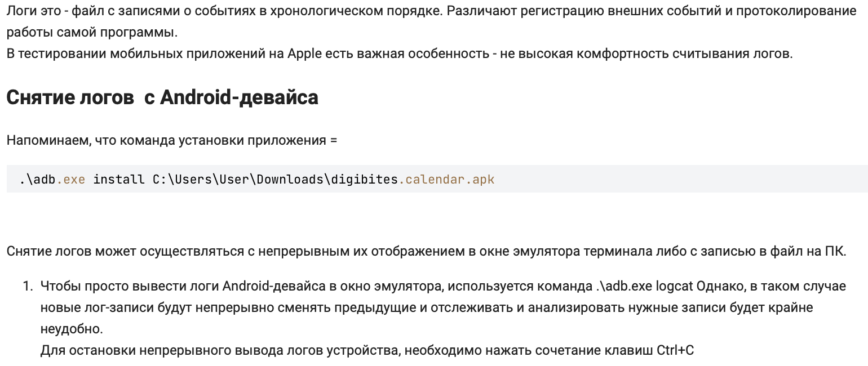
Task: Click the "Ctrl+C" key combination text
Action: click(675, 350)
